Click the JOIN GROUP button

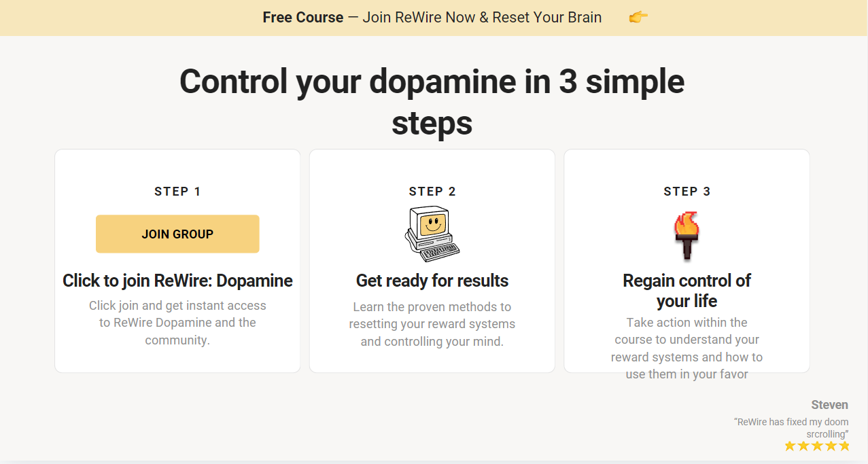177,234
